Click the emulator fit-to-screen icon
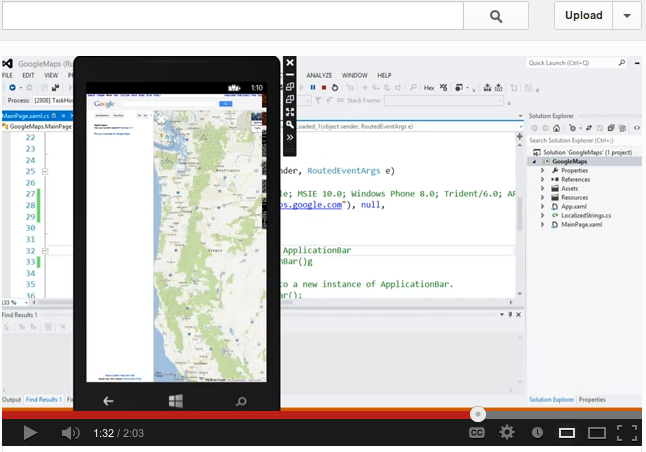Viewport: 646px width, 452px height. click(x=290, y=112)
